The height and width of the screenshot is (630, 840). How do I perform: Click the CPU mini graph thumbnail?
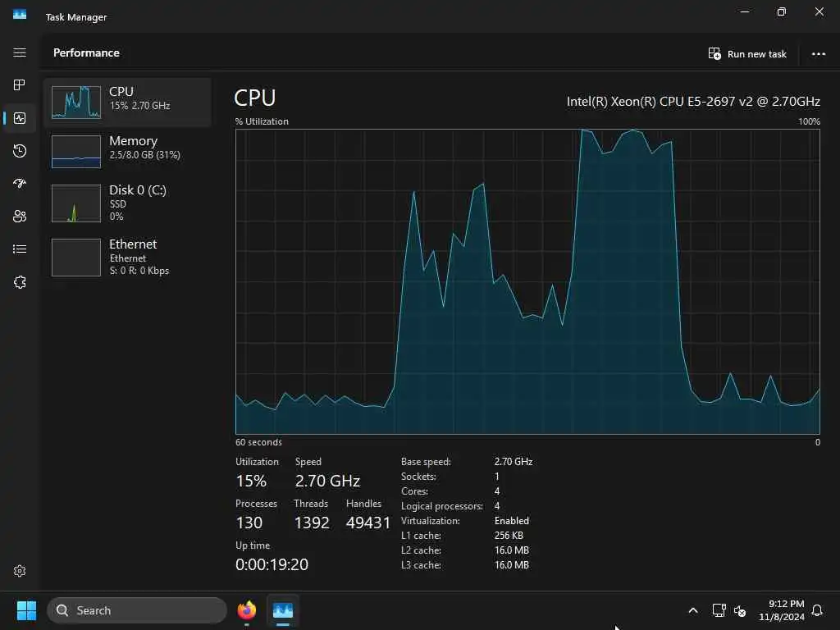76,102
